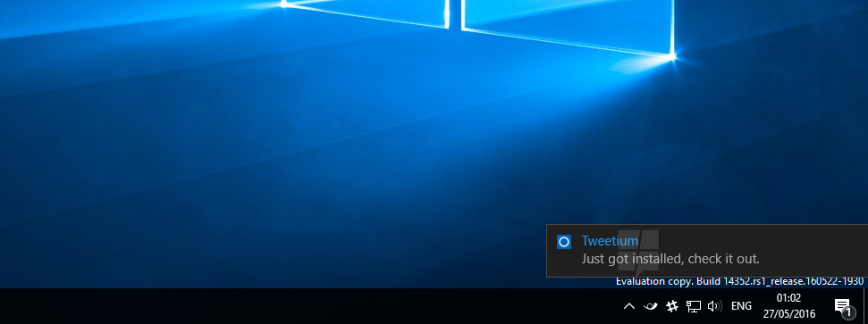
Task: Open the Slack hashtag tray icon
Action: pyautogui.click(x=672, y=306)
